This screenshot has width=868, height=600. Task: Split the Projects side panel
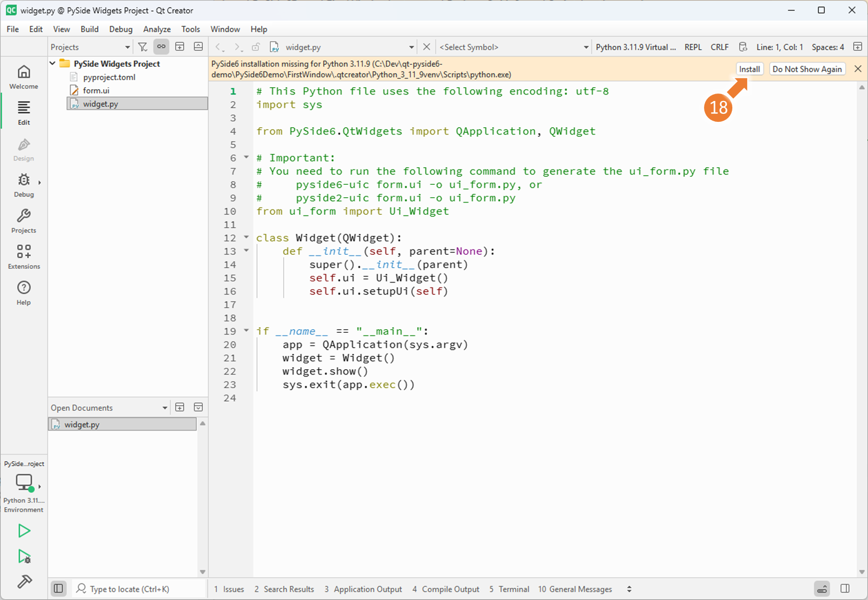tap(180, 47)
